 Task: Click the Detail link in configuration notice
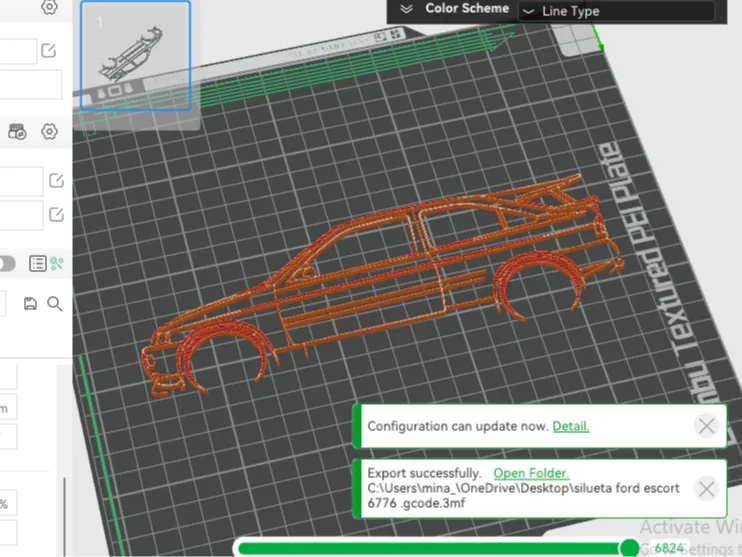pos(571,426)
